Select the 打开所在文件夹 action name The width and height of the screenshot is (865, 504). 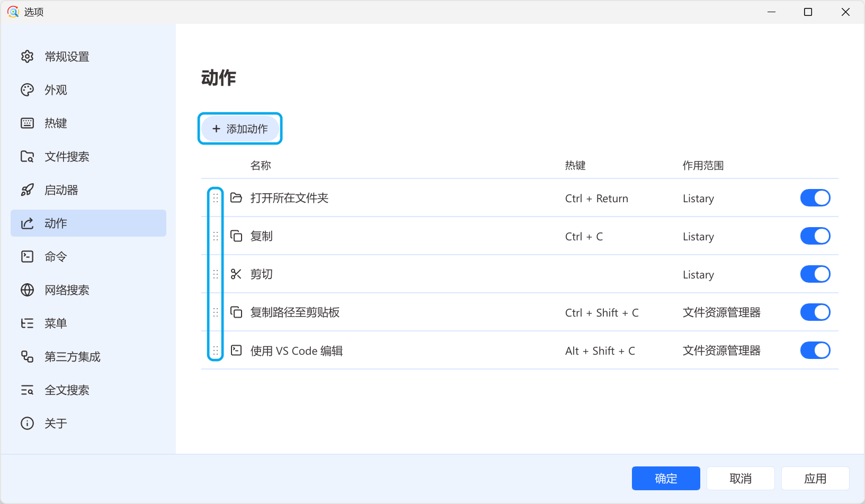pos(289,198)
